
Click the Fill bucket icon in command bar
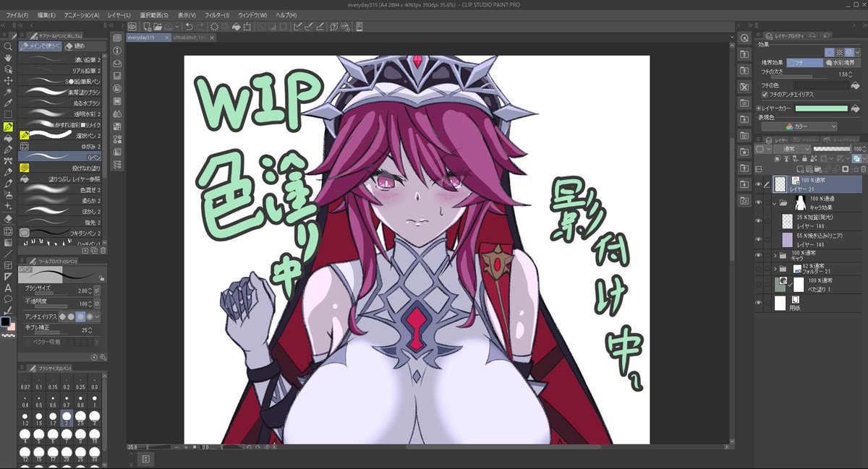coord(236,27)
